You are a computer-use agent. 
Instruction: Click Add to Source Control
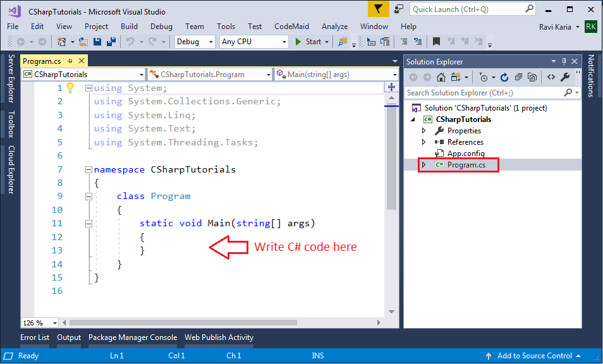[534, 356]
